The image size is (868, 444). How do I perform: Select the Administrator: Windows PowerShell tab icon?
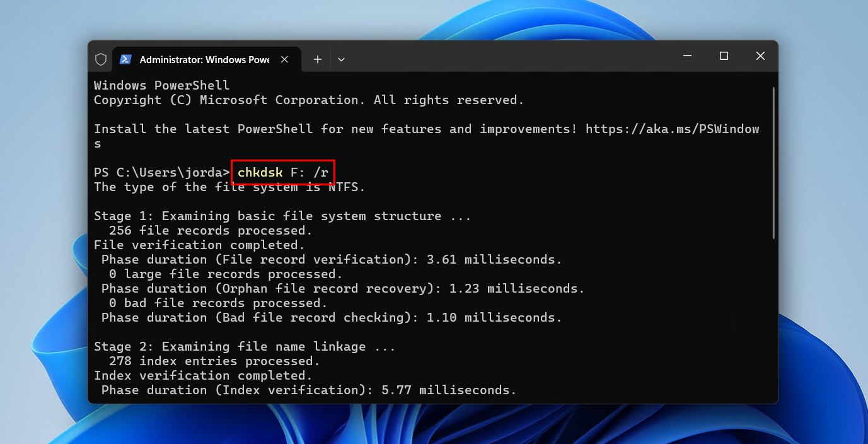[x=125, y=59]
